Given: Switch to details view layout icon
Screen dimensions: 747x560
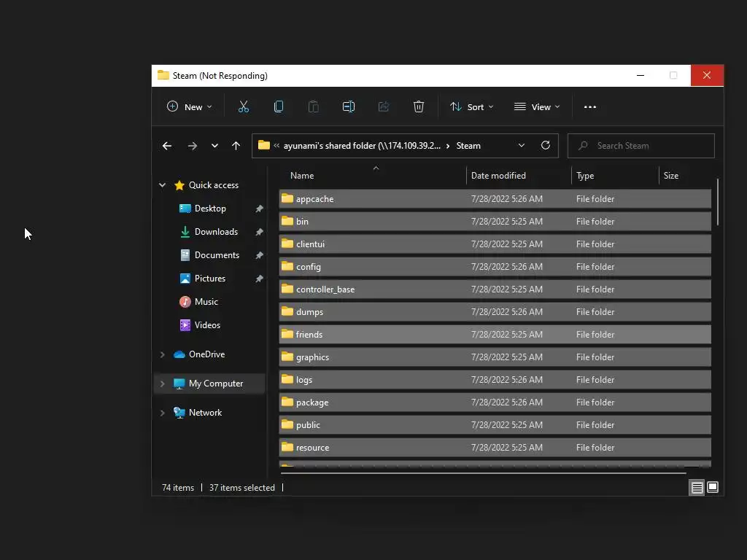Looking at the screenshot, I should [697, 487].
